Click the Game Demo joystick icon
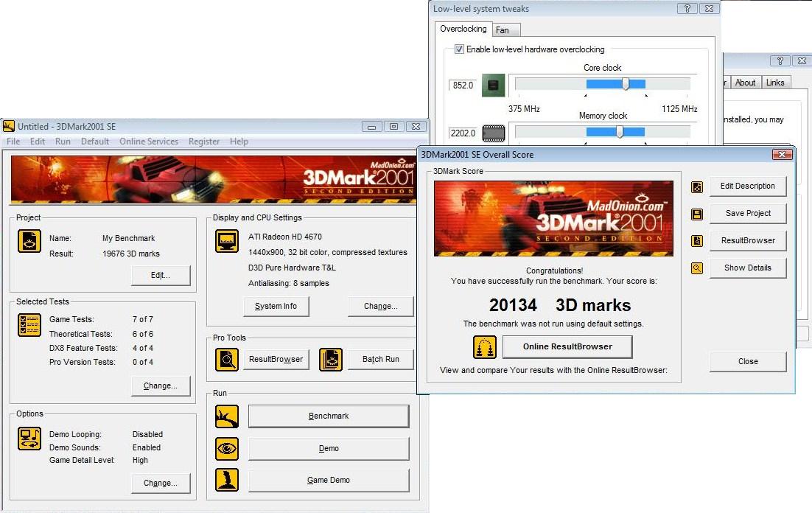Viewport: 812px width, 513px height. 226,480
